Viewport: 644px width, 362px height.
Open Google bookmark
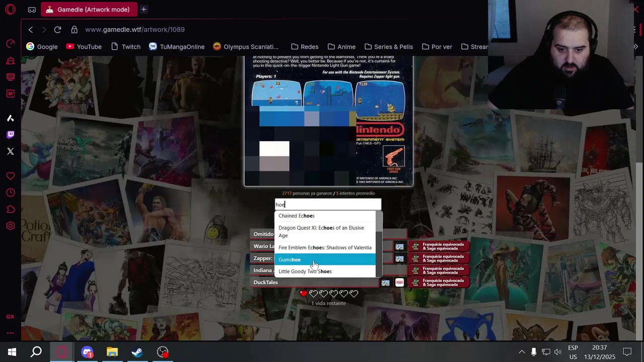pyautogui.click(x=42, y=47)
